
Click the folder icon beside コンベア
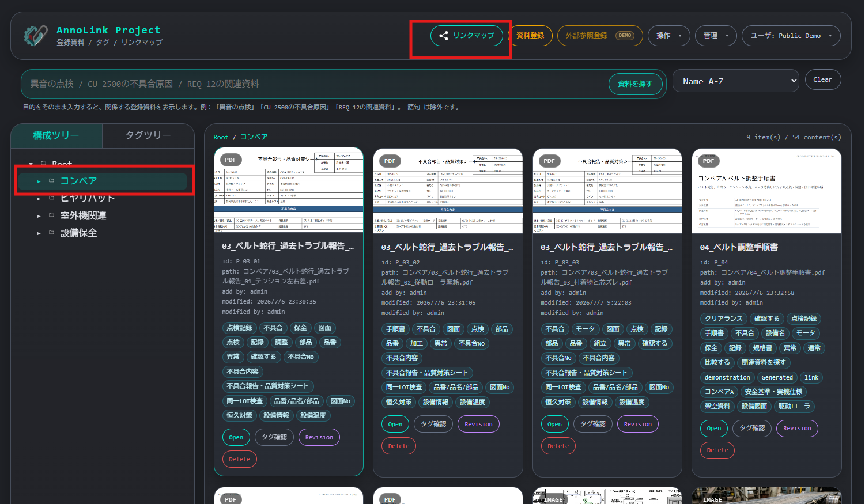point(51,181)
